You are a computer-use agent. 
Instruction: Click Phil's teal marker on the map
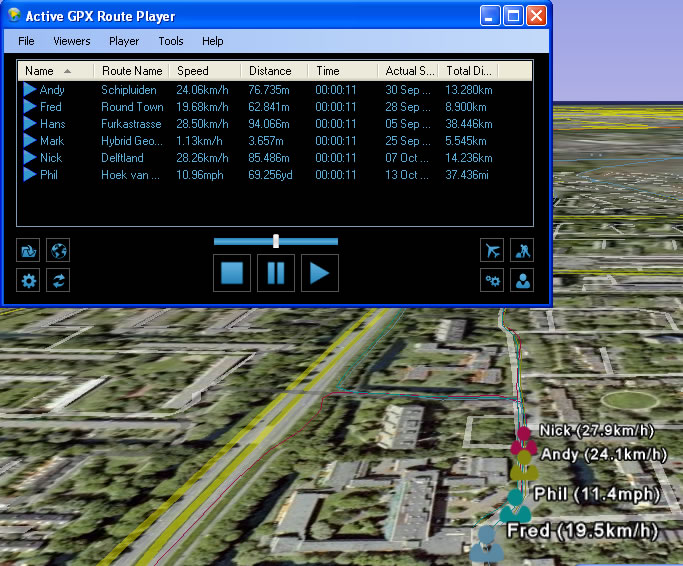515,505
